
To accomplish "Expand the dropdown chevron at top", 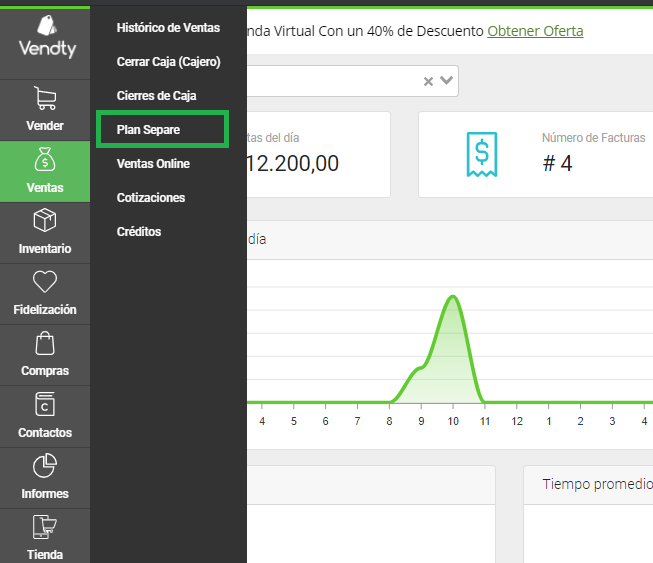I will [x=446, y=80].
